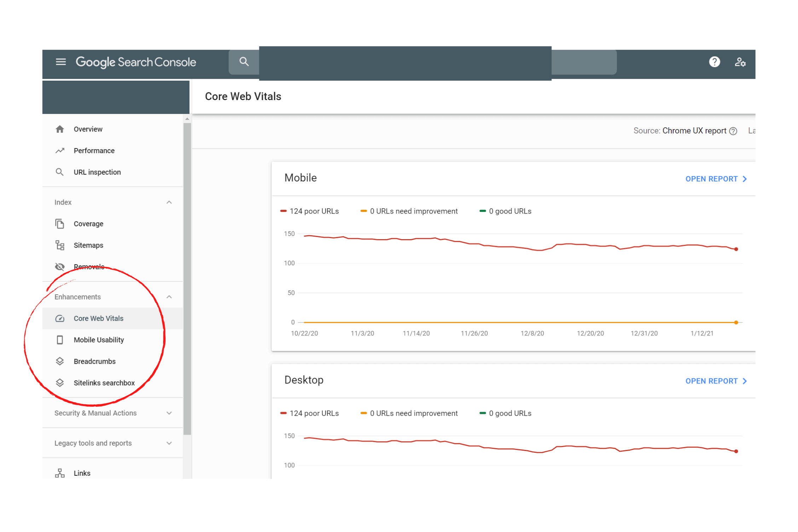Screen dimensions: 798x532
Task: Click the search icon in the top toolbar
Action: tap(243, 61)
